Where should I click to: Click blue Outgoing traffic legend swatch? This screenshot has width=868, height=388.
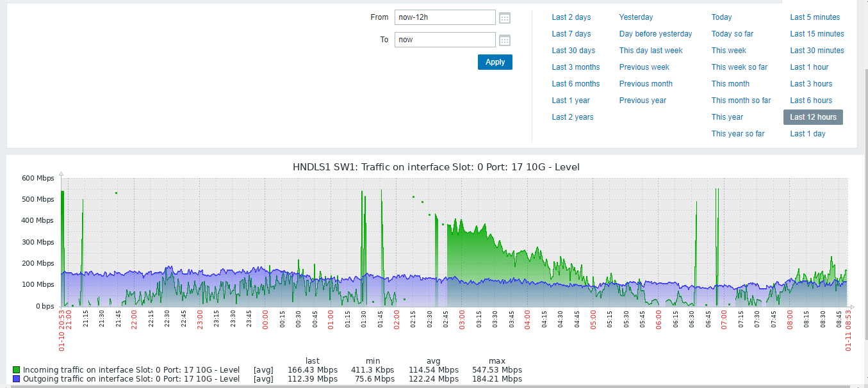coord(16,379)
